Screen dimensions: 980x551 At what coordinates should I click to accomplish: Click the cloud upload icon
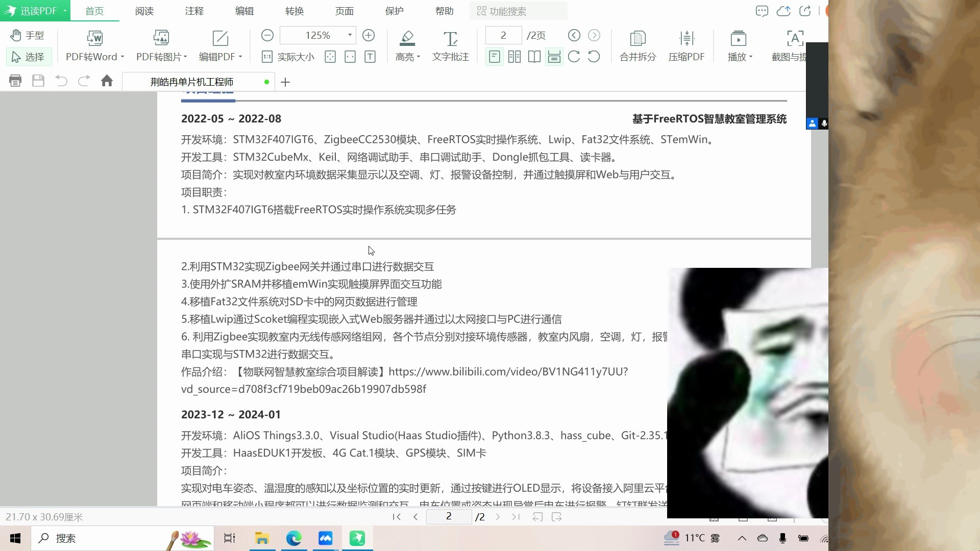coord(783,11)
